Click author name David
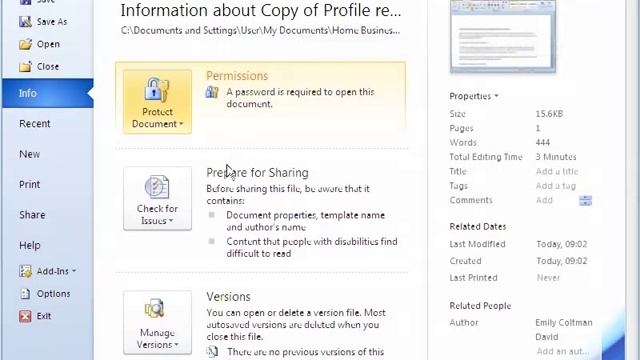Image resolution: width=640 pixels, height=360 pixels. click(547, 337)
